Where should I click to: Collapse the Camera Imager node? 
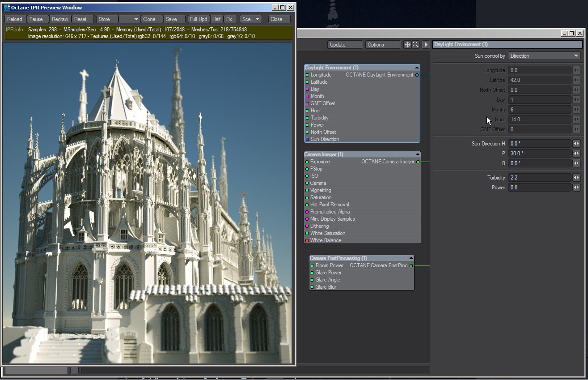point(417,155)
